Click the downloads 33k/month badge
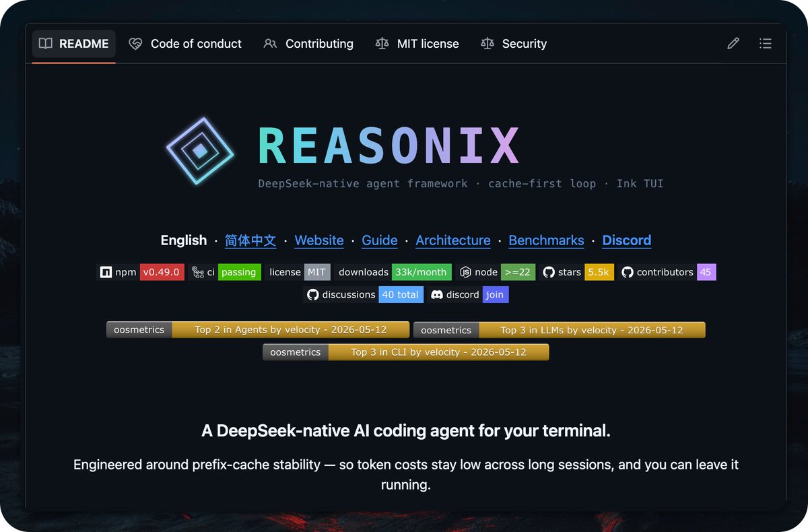This screenshot has height=532, width=808. (394, 272)
